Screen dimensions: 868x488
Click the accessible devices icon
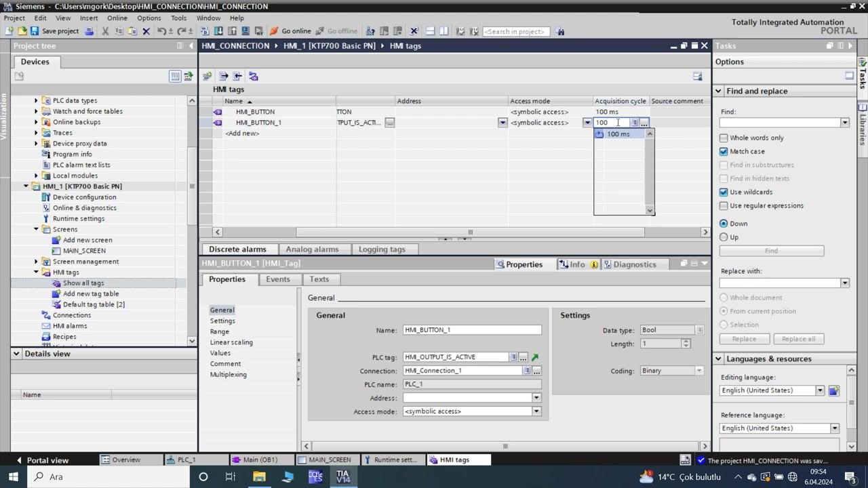[x=370, y=31]
